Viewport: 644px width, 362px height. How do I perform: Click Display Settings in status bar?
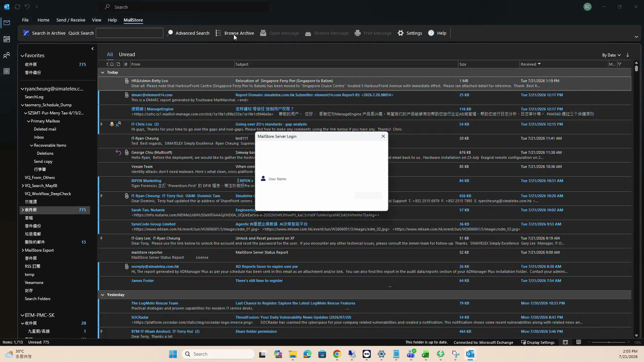[x=538, y=342]
